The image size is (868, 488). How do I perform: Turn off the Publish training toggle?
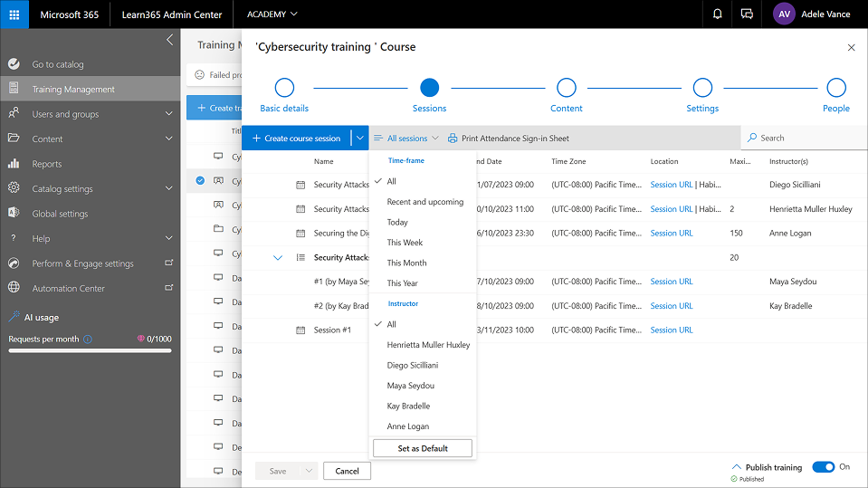[823, 467]
